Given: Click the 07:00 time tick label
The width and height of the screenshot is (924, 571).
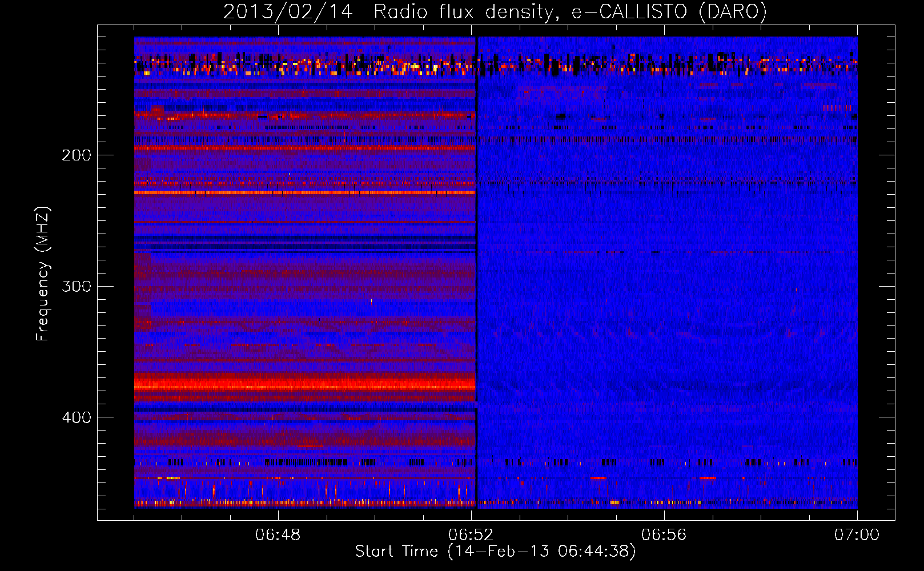Looking at the screenshot, I should click(x=857, y=534).
